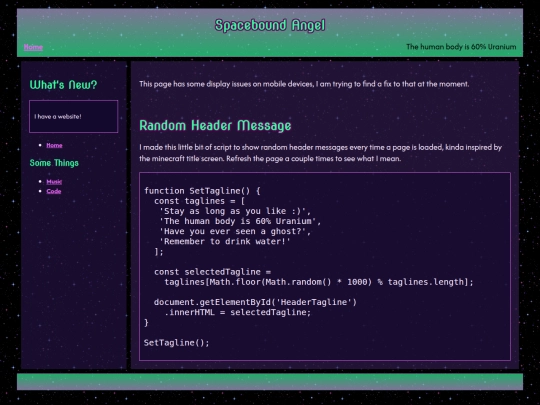Image resolution: width=540 pixels, height=405 pixels.
Task: Click the '.innerHTML = selectedTagline;' line
Action: [238, 312]
